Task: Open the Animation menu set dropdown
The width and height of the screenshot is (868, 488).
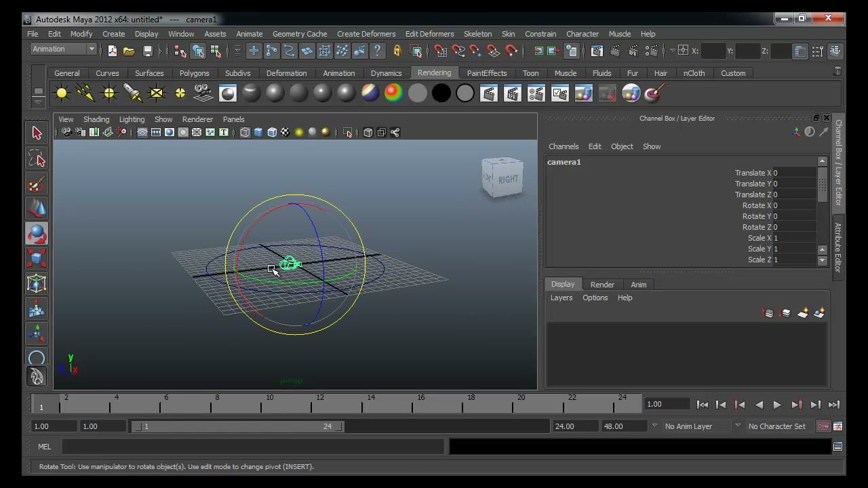Action: point(64,49)
